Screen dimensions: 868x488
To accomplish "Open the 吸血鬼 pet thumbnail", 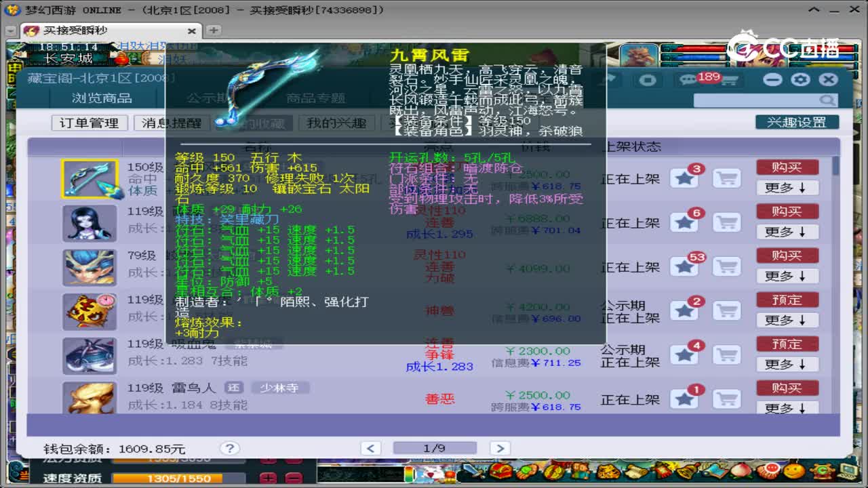I will click(x=89, y=355).
